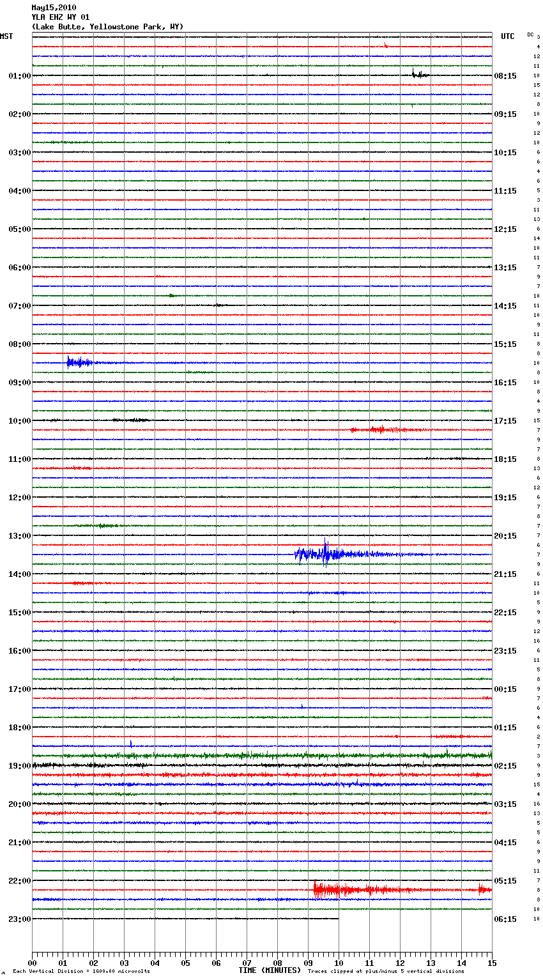Click the 05:15 UTC time label

click(x=505, y=881)
